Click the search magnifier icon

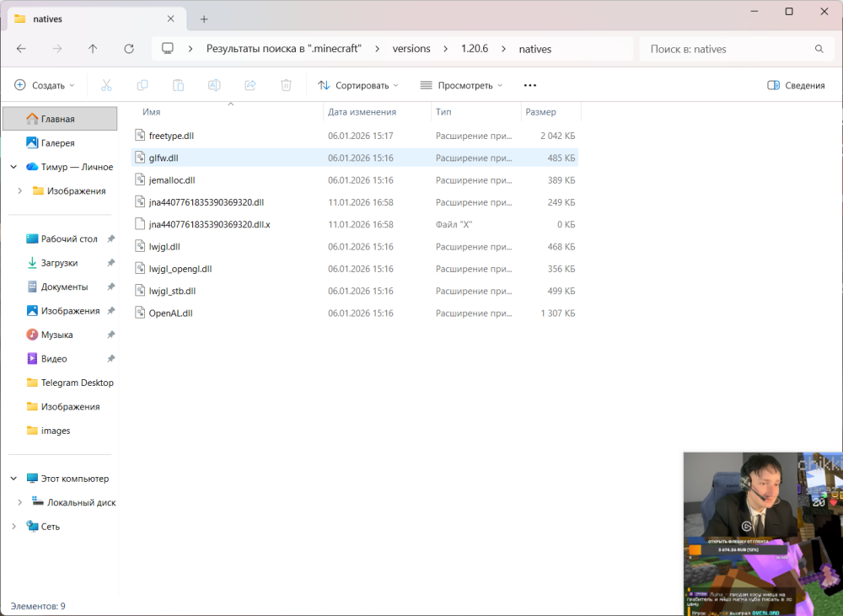point(819,49)
